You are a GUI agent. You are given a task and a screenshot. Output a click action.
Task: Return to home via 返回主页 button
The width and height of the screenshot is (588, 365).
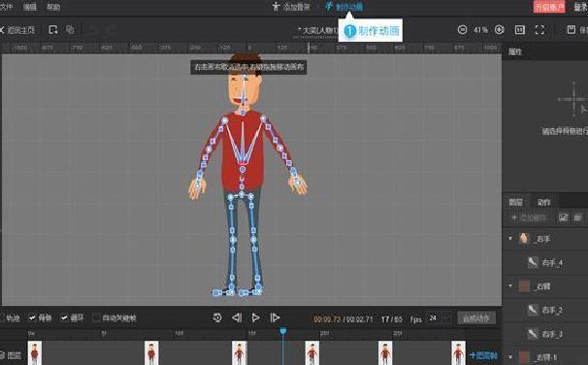pos(17,30)
